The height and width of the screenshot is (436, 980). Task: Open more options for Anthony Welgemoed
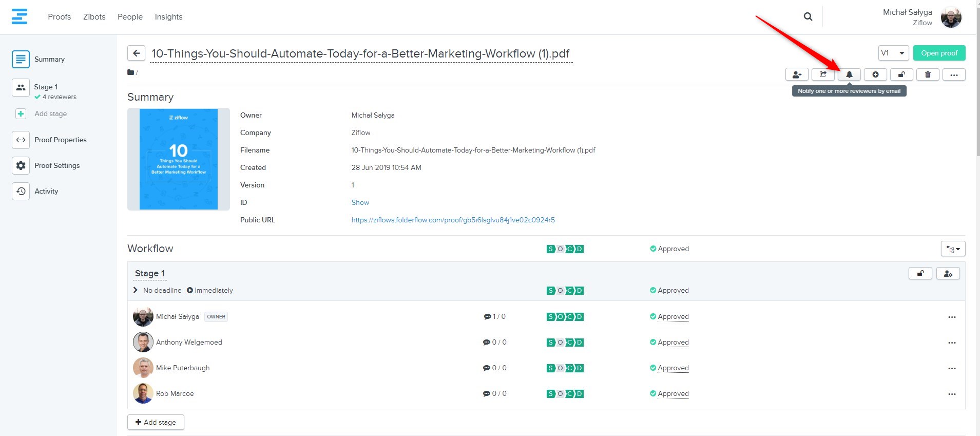952,343
